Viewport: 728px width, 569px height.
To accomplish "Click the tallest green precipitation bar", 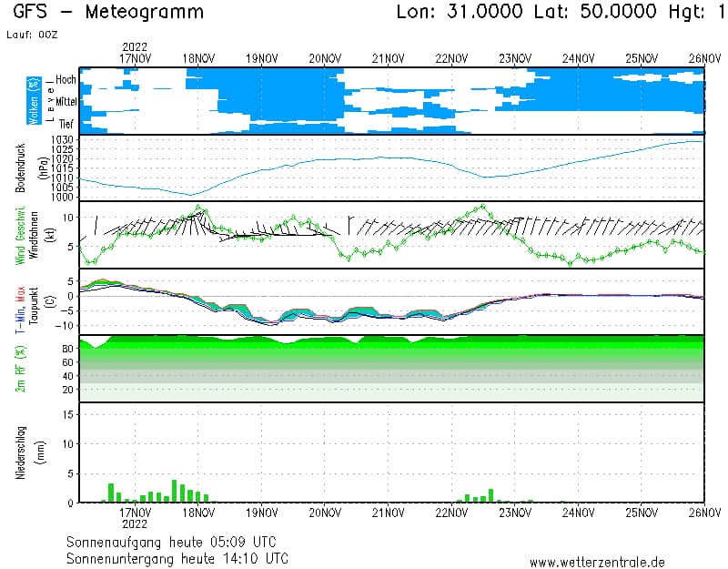I will [x=174, y=491].
